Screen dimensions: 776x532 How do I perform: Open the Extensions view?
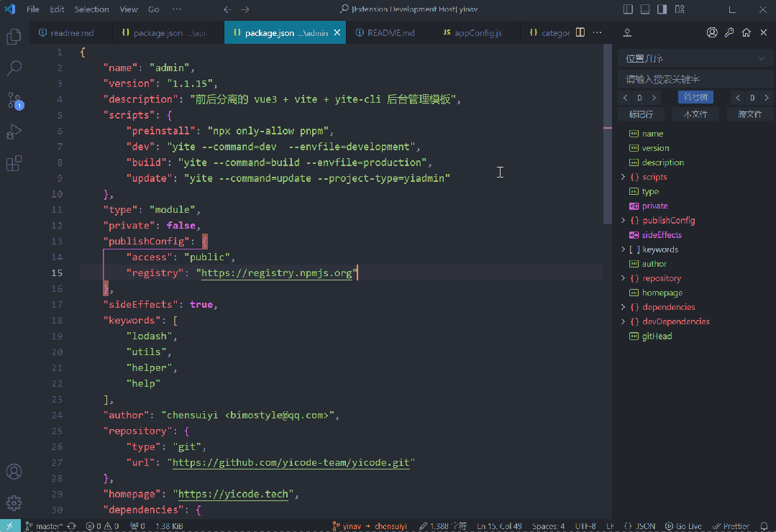tap(14, 163)
